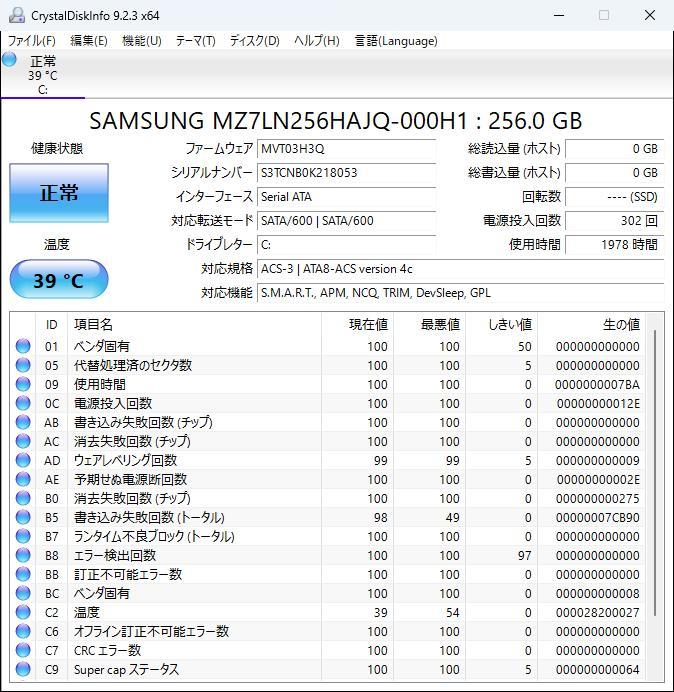Click status orb in row 09 使用時間
This screenshot has width=674, height=692.
(23, 384)
